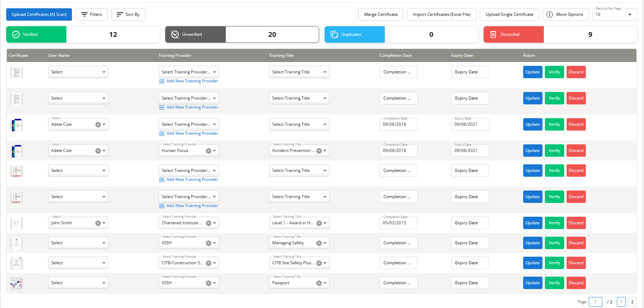Click Expiry Date field in John Smith row

coord(469,223)
